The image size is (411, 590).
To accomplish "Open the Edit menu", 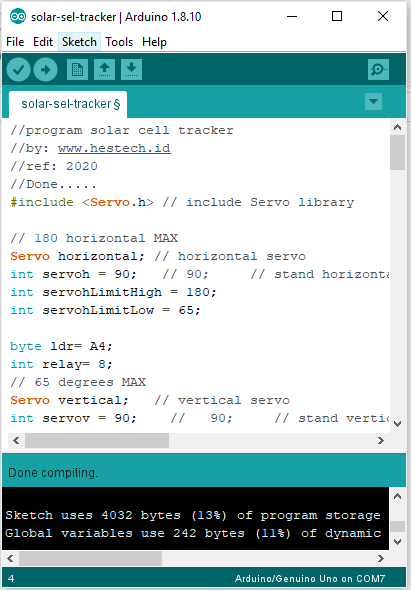I will [43, 42].
